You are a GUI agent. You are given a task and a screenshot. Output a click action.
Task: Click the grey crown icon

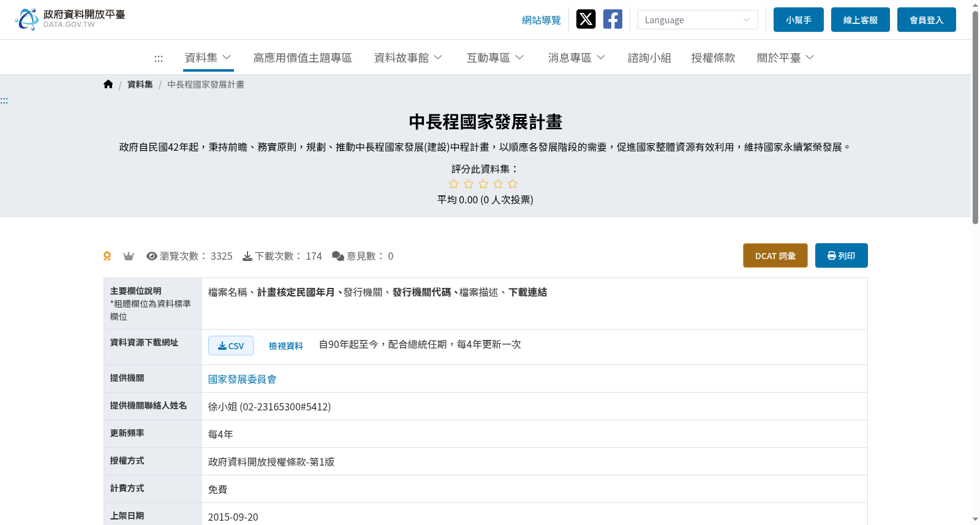(129, 256)
